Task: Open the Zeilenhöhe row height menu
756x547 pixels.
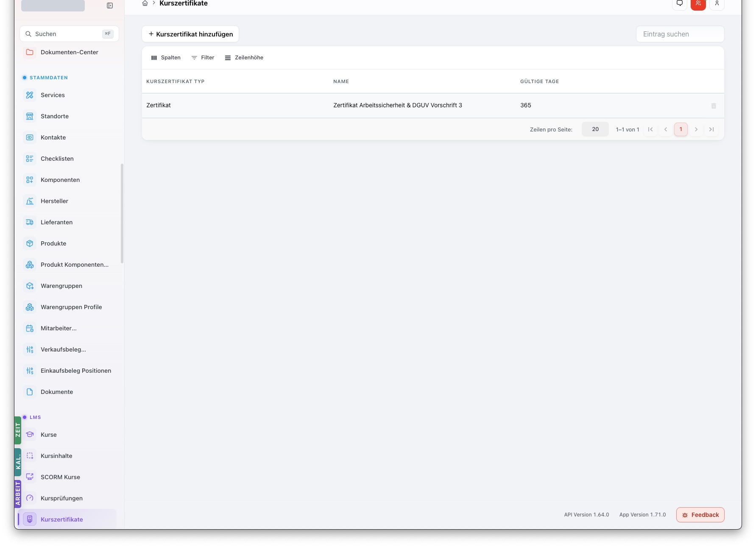Action: [244, 58]
